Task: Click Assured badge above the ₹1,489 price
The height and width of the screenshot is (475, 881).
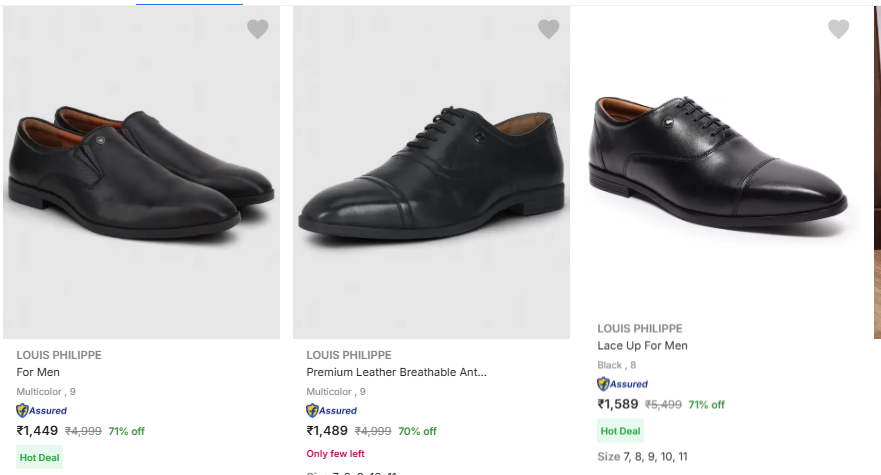Action: (332, 411)
